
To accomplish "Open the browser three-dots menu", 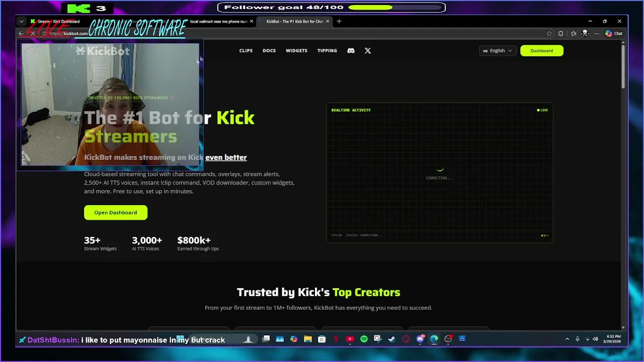I will pos(597,34).
